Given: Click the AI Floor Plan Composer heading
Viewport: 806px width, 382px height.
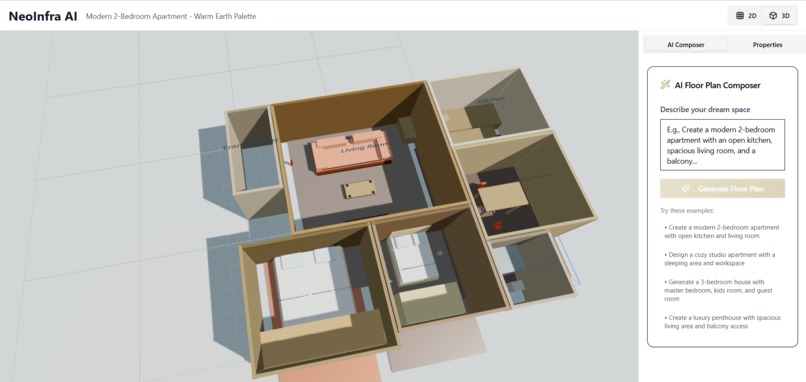Looking at the screenshot, I should coord(718,85).
